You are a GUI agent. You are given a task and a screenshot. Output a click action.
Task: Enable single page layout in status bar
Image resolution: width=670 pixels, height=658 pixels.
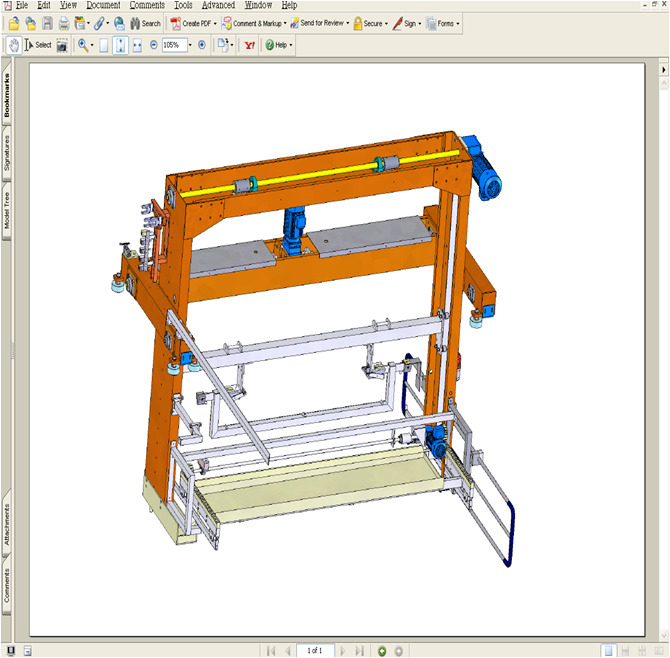pos(609,651)
